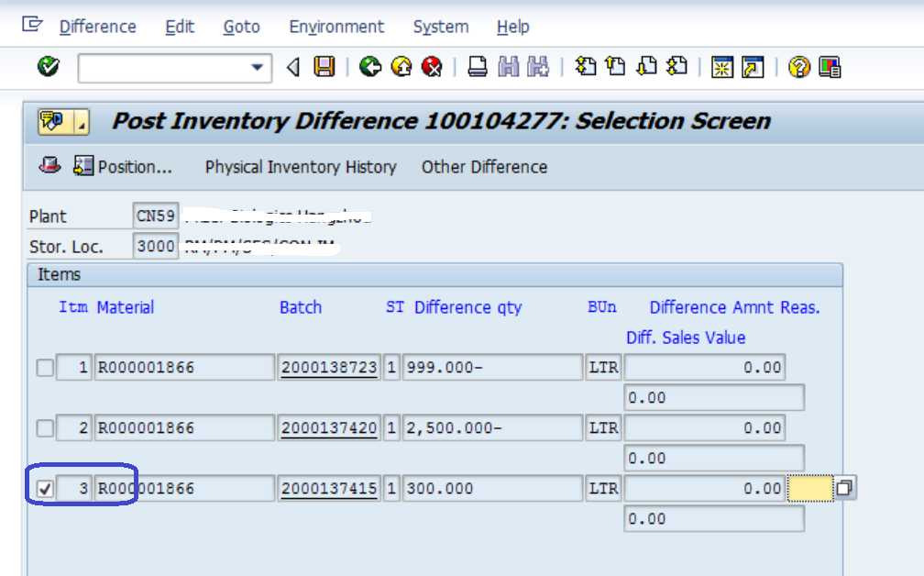Collapse the command field with the triangle icon
Screen dimensions: 924x576
293,67
